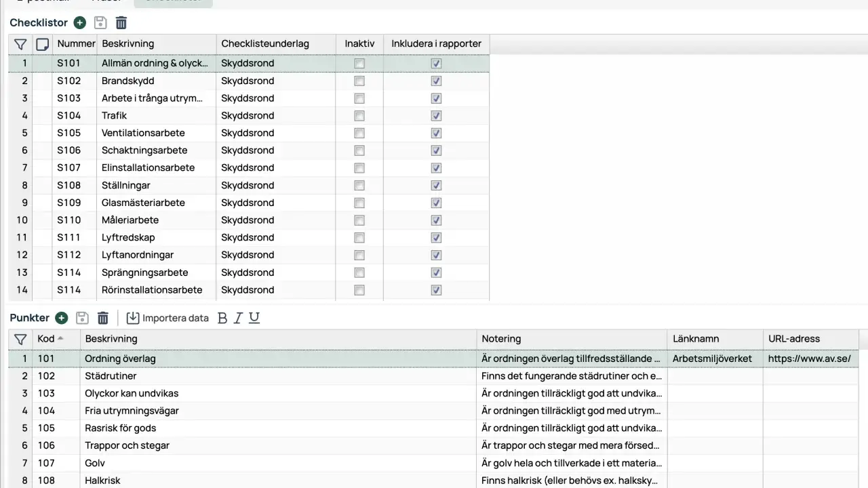Click empty URL-adress cell for Golv
868x488 pixels.
(x=810, y=463)
